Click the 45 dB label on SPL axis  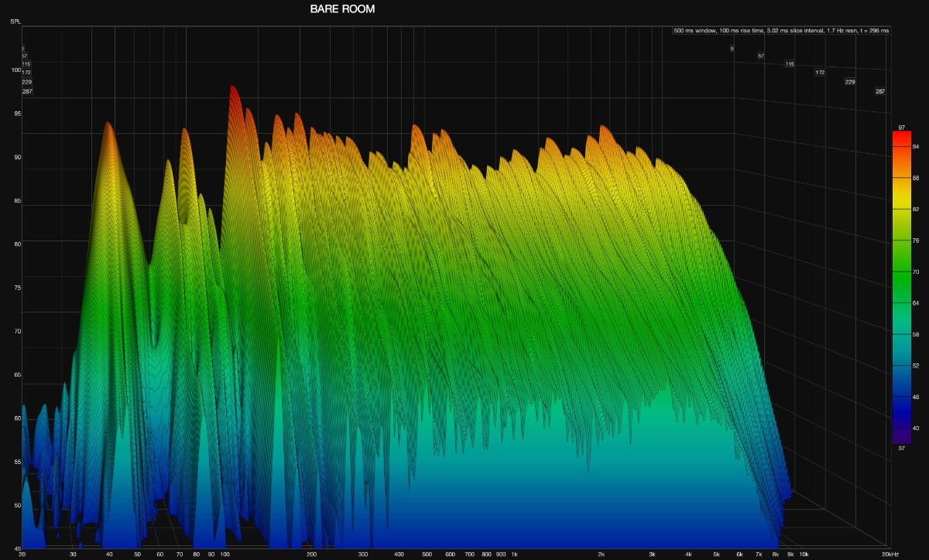click(16, 550)
